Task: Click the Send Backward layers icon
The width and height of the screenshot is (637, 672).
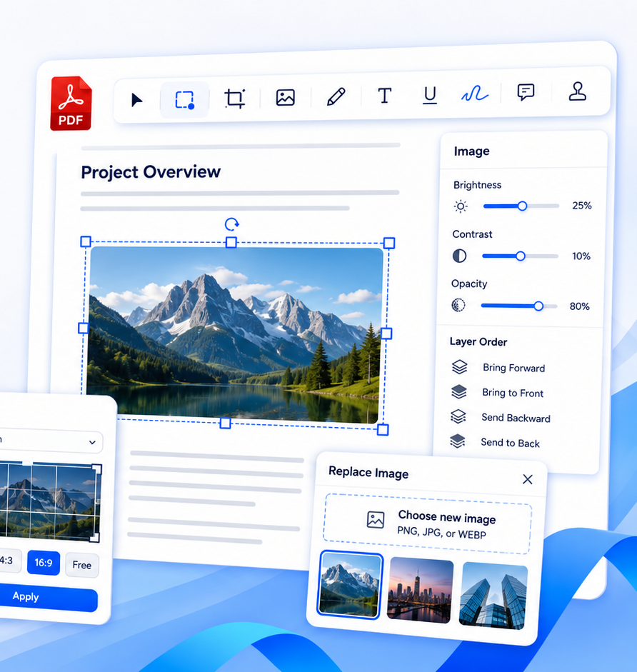Action: [458, 416]
